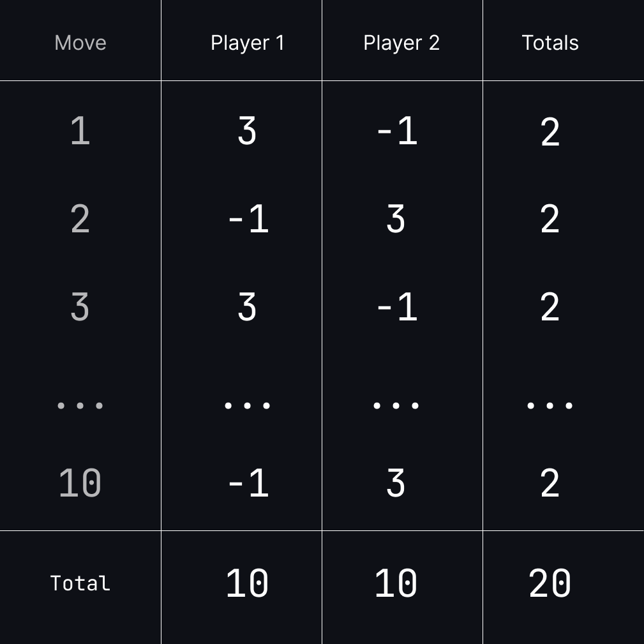The height and width of the screenshot is (644, 644).
Task: Select Player 1's score for move 10
Action: (x=248, y=483)
